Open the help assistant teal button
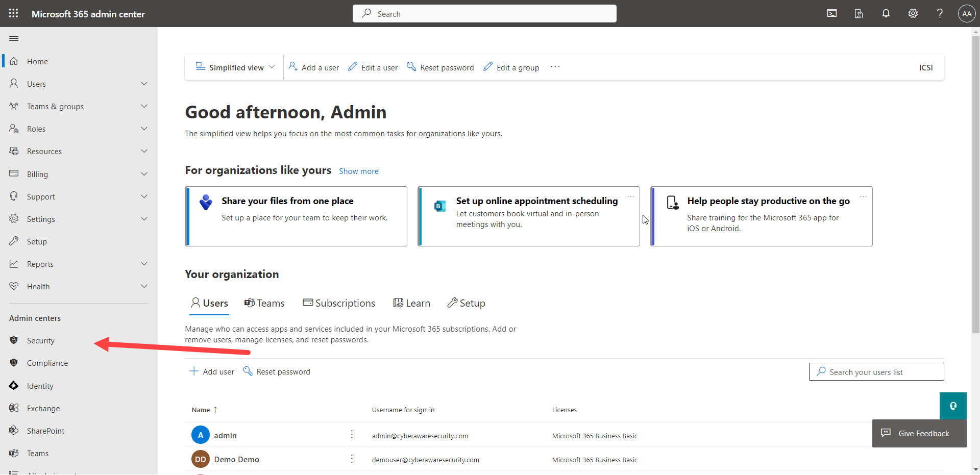The image size is (980, 475). click(x=952, y=406)
